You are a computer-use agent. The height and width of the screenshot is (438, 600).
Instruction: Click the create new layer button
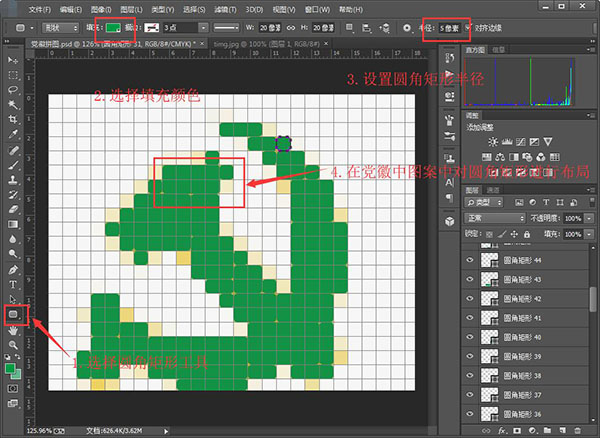click(562, 431)
